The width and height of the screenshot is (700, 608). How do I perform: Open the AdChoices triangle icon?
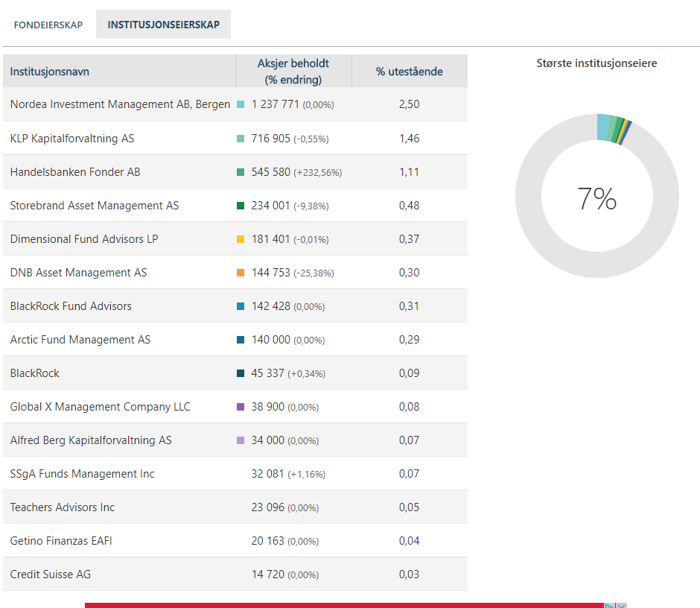pyautogui.click(x=610, y=606)
